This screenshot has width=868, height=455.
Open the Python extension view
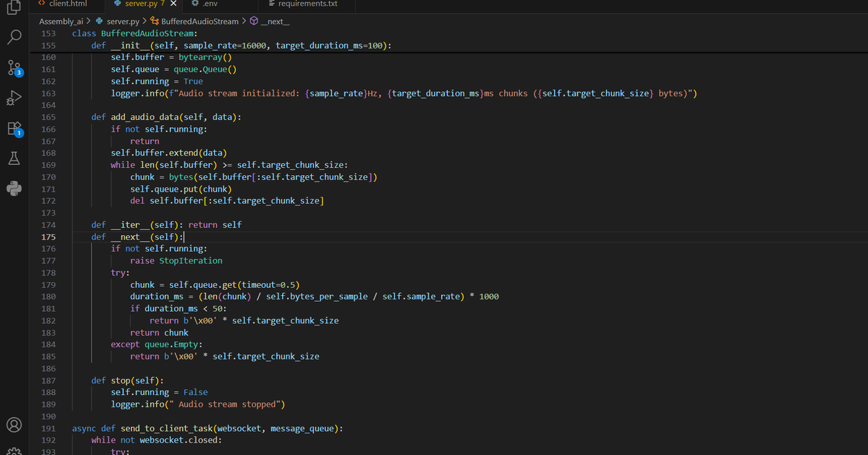point(14,188)
